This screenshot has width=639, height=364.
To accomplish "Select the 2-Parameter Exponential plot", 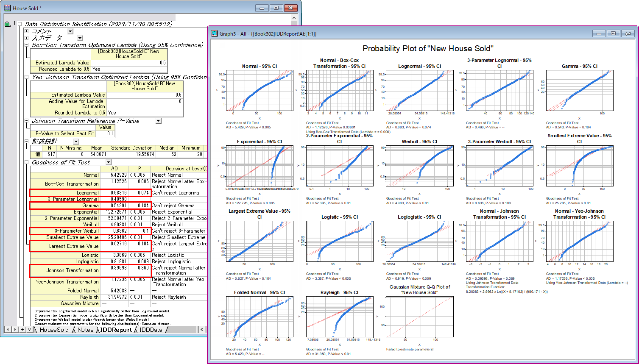I will click(x=340, y=166).
